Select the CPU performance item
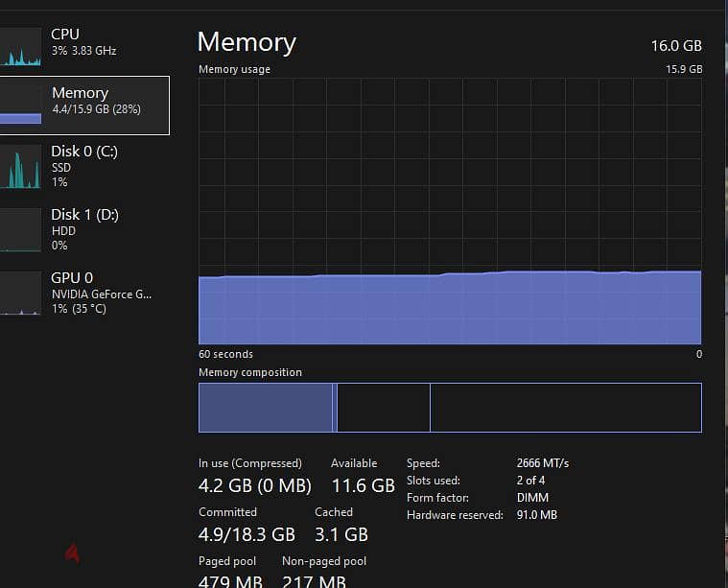The height and width of the screenshot is (588, 728). [x=84, y=46]
